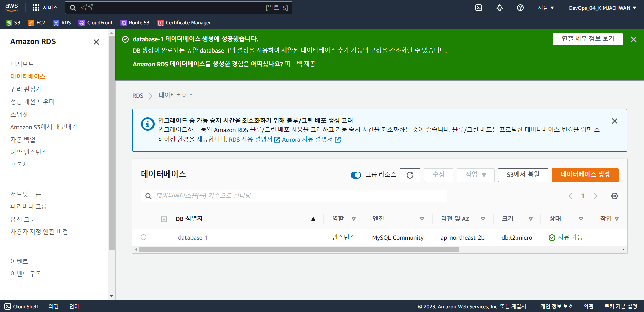Image resolution: width=644 pixels, height=312 pixels.
Task: Open S3 shortcut in favorites bar
Action: tap(13, 23)
